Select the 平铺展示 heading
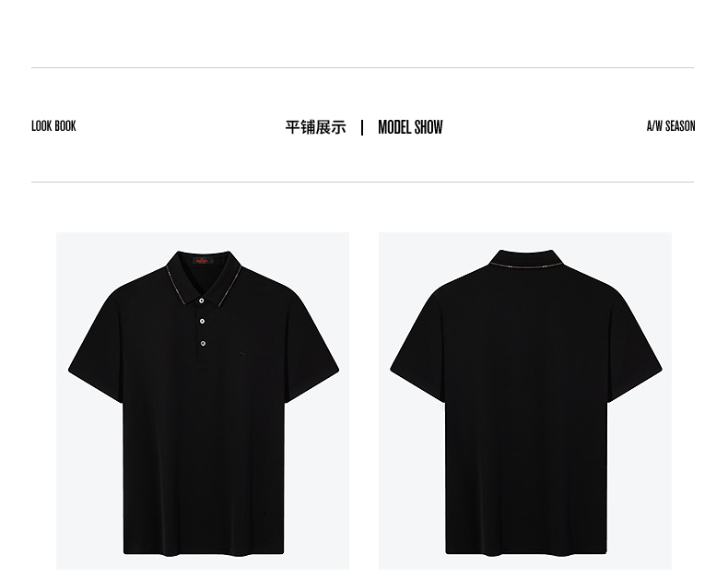 [316, 127]
